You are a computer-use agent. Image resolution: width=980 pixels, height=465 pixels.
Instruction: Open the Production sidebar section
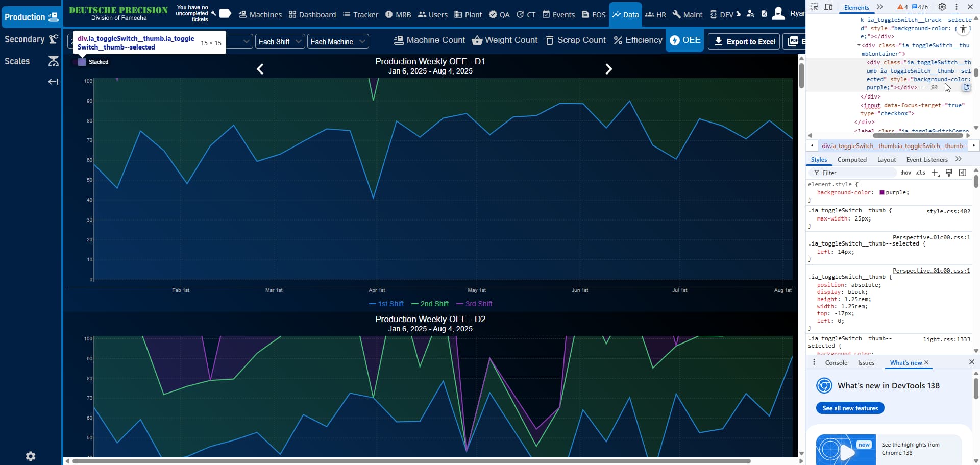[x=31, y=17]
